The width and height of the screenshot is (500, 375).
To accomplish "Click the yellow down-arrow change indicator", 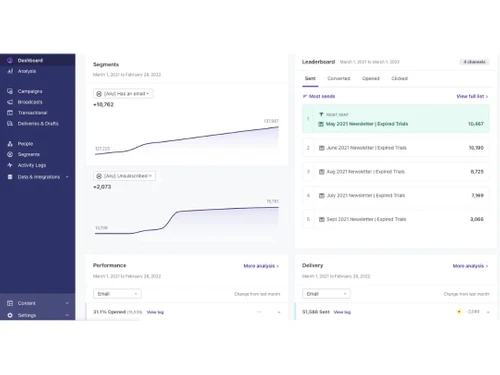I will (459, 312).
